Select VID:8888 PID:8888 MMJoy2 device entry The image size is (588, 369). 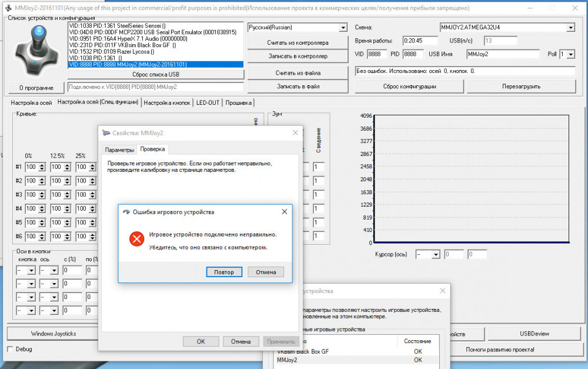click(156, 64)
